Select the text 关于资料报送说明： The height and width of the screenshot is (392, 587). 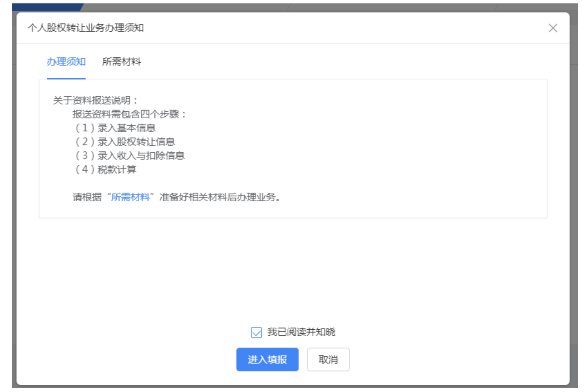point(96,100)
